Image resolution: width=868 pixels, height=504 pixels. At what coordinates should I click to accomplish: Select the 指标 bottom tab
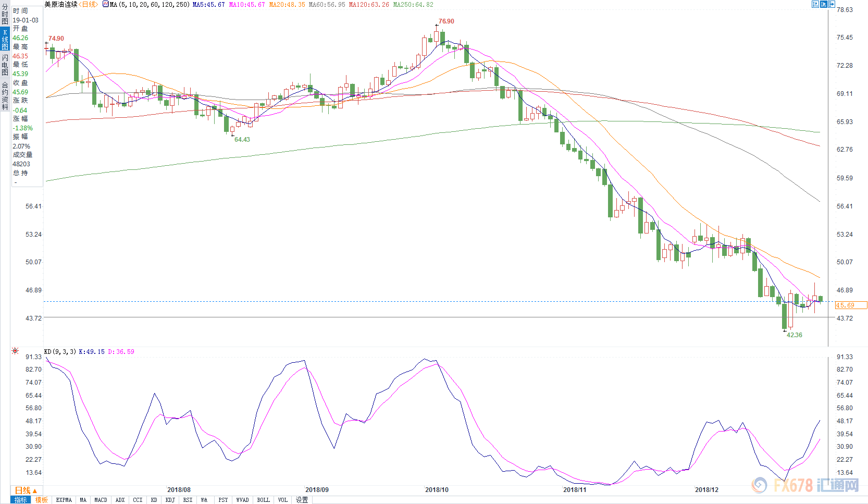[21, 500]
